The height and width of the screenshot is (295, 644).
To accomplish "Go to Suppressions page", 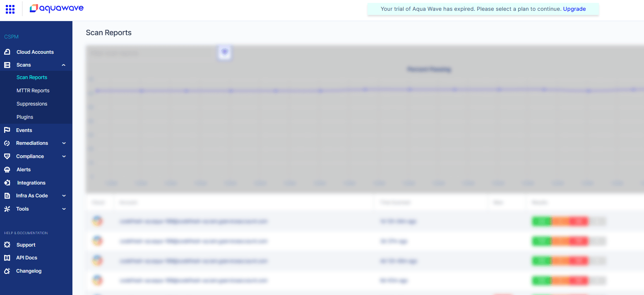I will click(32, 104).
